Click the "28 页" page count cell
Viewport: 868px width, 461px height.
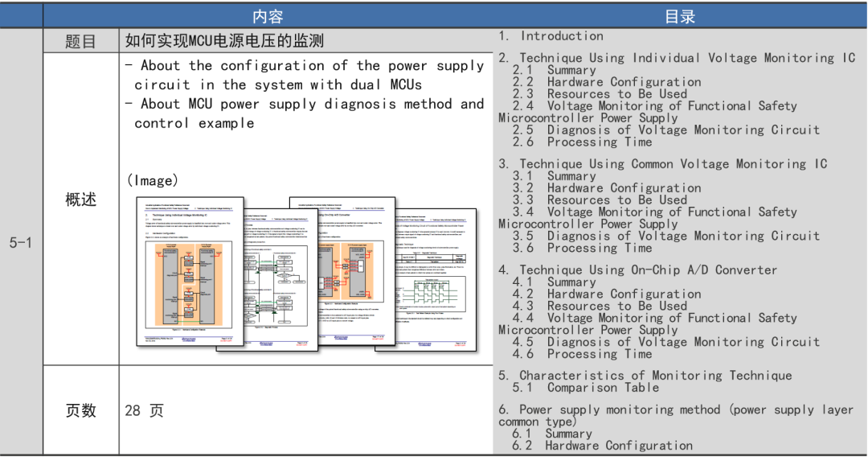point(145,410)
